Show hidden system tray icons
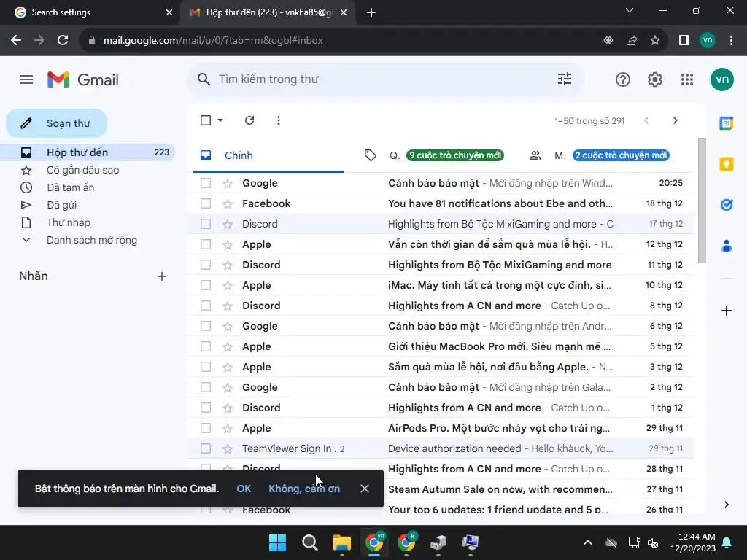This screenshot has width=747, height=560. (x=588, y=542)
